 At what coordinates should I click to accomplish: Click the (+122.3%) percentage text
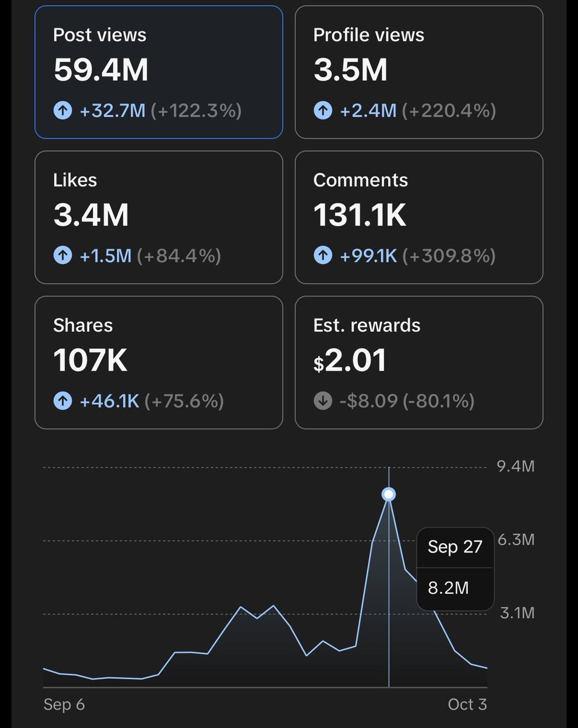click(196, 110)
